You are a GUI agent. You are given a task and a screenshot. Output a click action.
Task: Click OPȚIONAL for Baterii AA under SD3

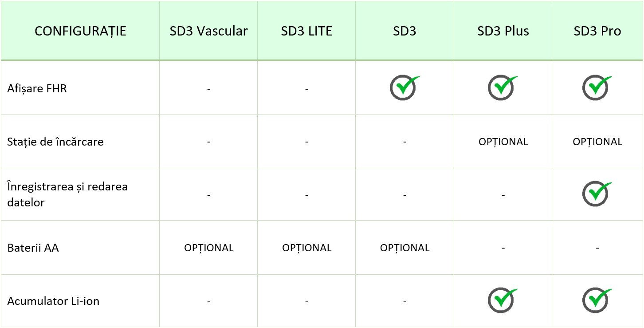[x=405, y=248]
